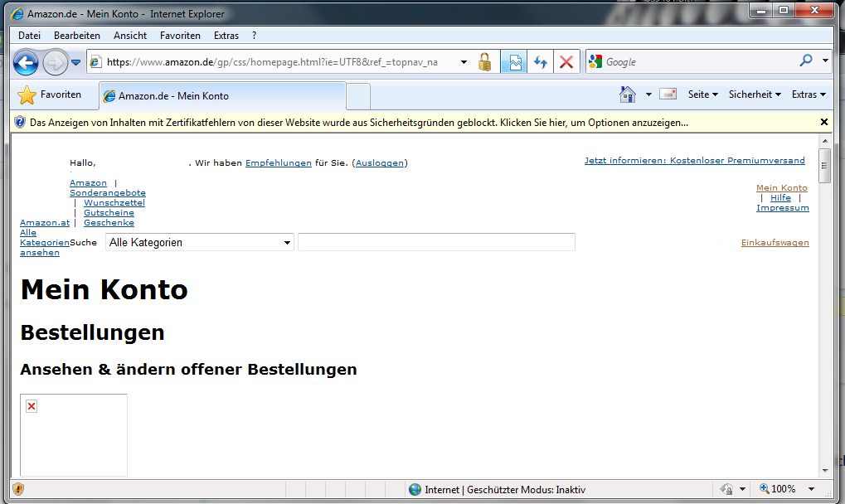This screenshot has height=504, width=845.
Task: Open the Bearbeiten menu
Action: 77,36
